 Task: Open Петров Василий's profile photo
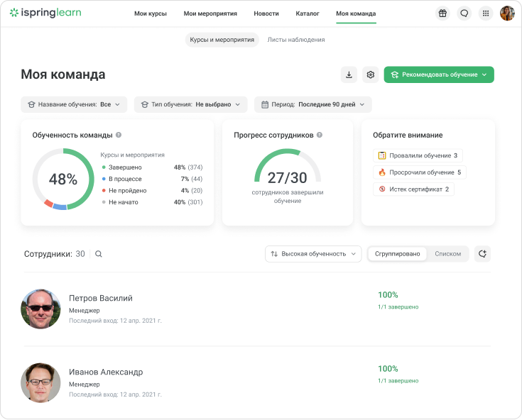coord(40,309)
